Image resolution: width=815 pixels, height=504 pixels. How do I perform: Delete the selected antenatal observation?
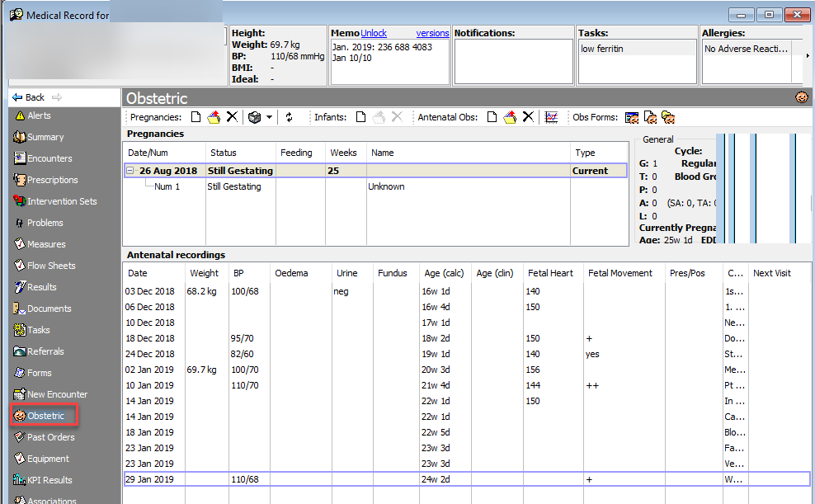pyautogui.click(x=528, y=117)
